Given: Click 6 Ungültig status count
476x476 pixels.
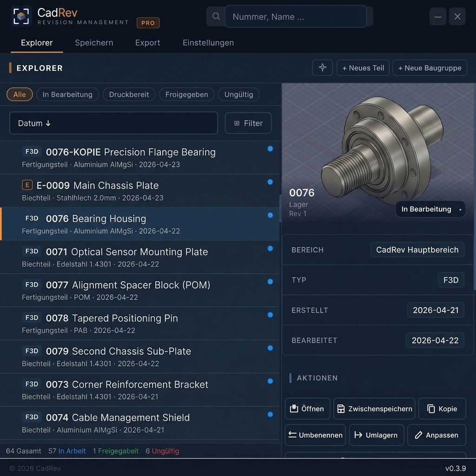Looking at the screenshot, I should click(162, 451).
